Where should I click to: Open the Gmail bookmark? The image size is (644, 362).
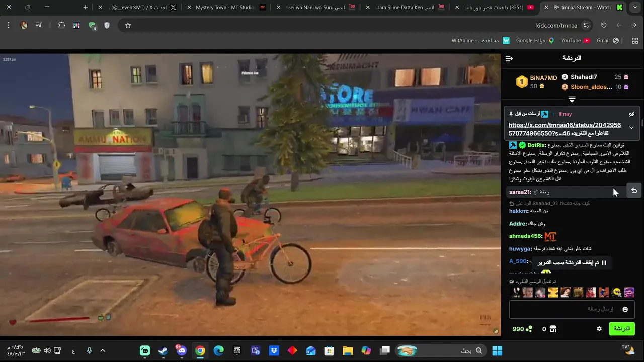point(607,40)
